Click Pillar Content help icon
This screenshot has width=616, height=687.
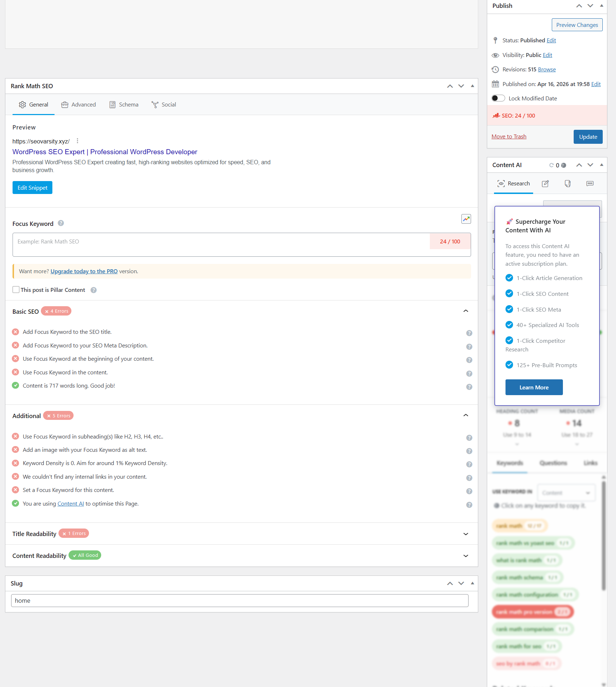coord(94,290)
